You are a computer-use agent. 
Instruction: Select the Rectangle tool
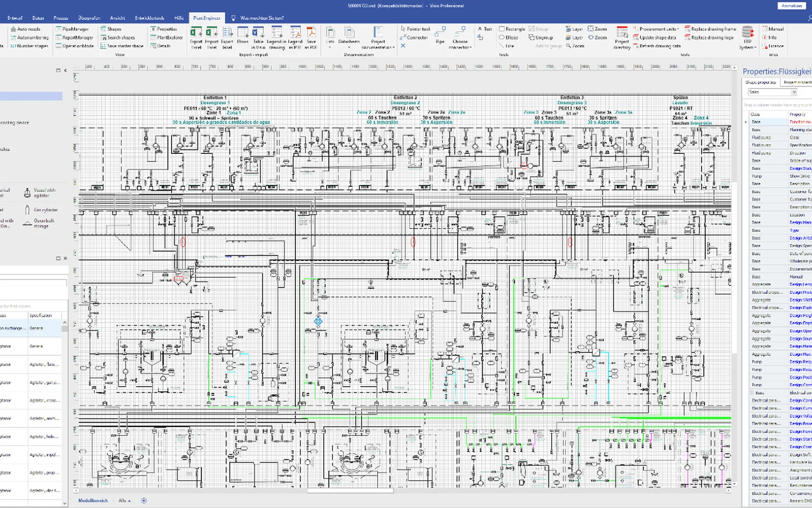click(512, 29)
